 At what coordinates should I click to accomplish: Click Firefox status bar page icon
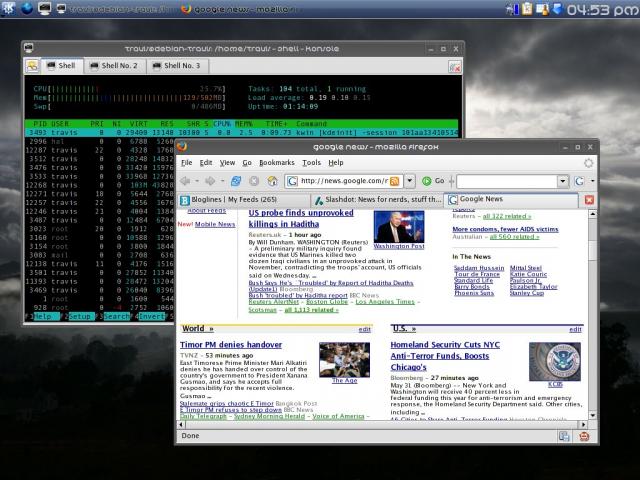[564, 436]
